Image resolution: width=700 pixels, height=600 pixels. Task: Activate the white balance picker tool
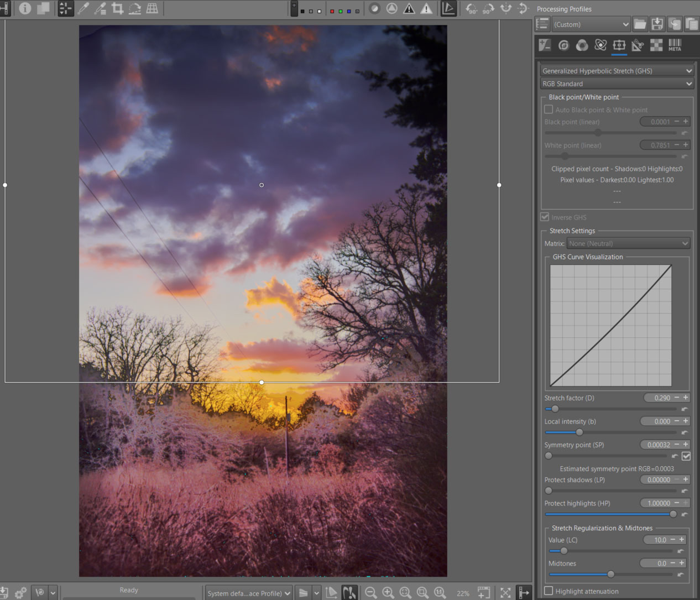tap(83, 8)
